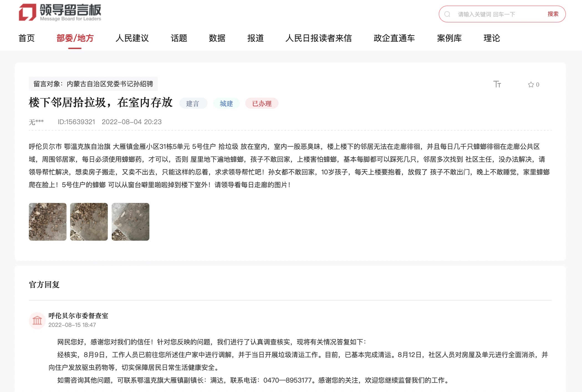The image size is (582, 392).
Task: Click the 官方回复 section heading
Action: pyautogui.click(x=44, y=285)
